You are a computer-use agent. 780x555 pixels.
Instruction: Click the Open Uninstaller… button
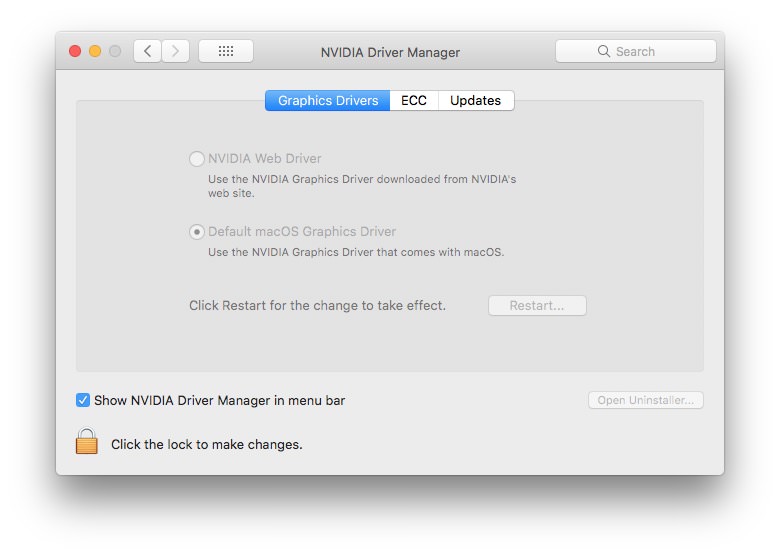pos(646,400)
